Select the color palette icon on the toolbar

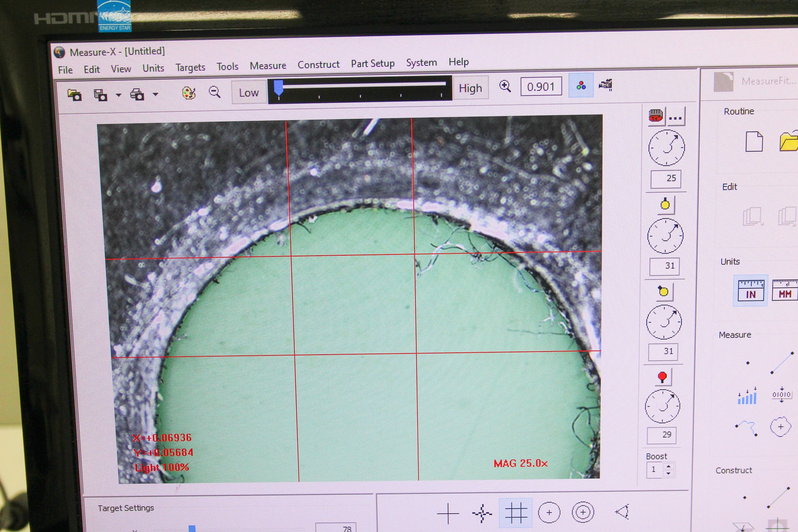189,93
